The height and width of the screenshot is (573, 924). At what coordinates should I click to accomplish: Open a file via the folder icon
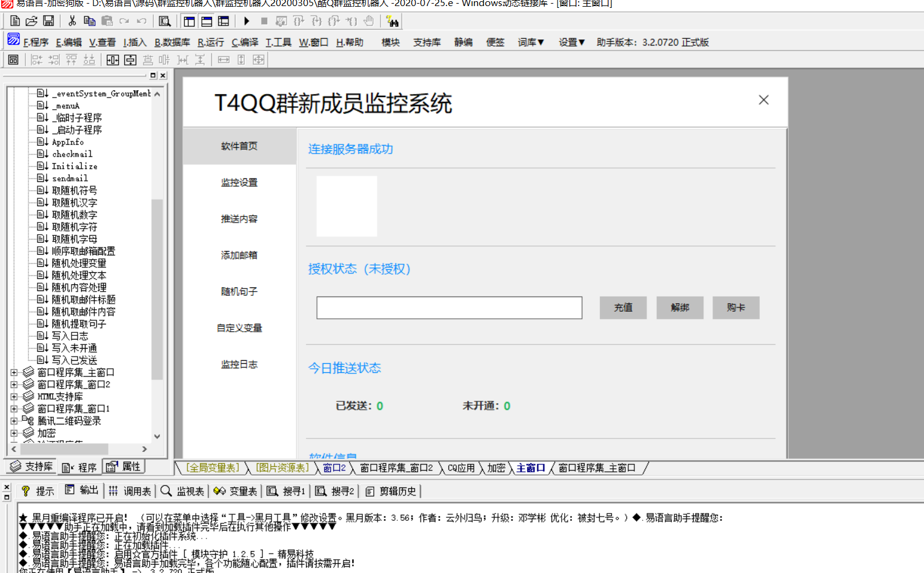pos(32,21)
